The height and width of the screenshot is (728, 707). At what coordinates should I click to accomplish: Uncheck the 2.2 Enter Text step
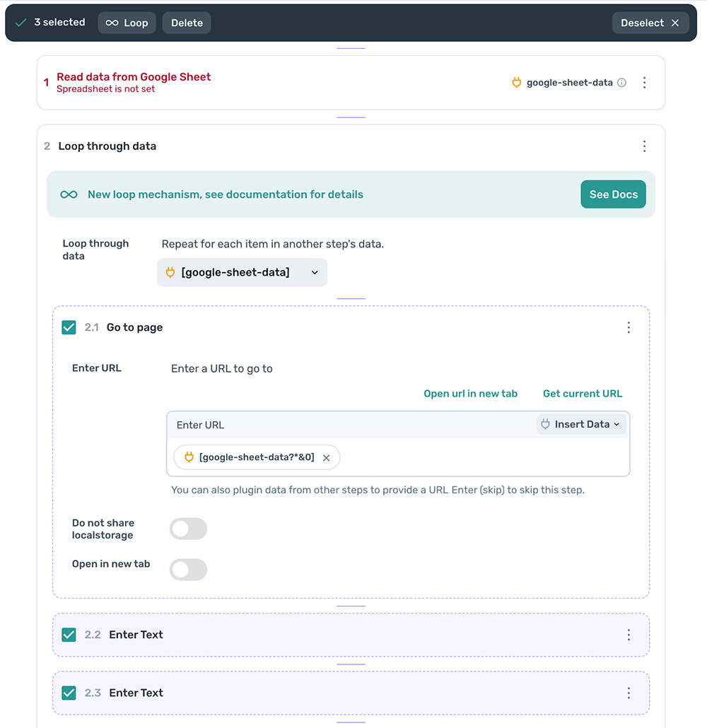(x=69, y=635)
